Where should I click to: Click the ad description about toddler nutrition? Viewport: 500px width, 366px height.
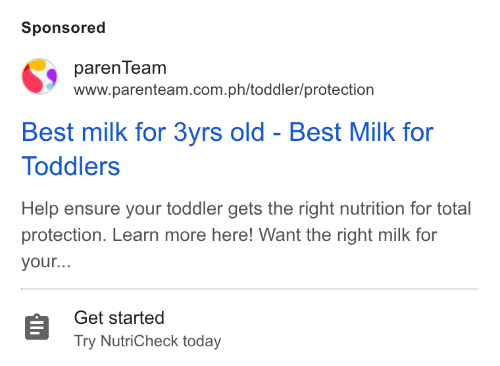coord(246,235)
